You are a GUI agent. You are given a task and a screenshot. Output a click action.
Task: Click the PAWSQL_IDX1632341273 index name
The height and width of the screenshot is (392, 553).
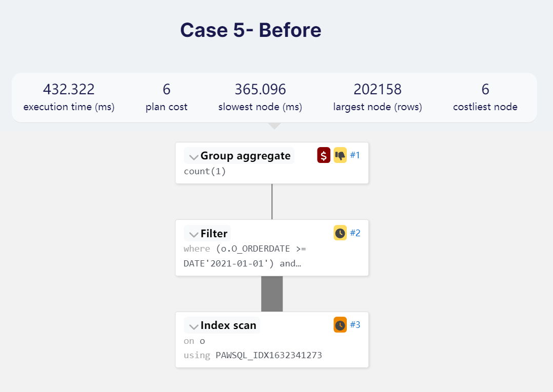pos(268,355)
